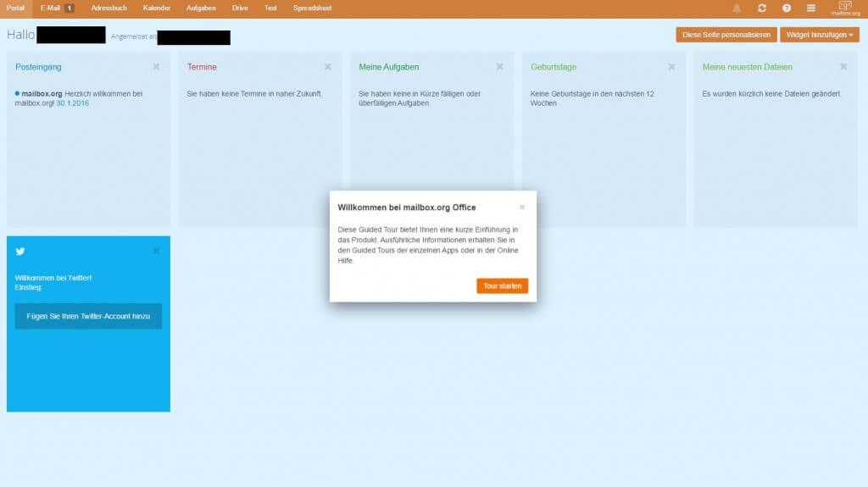Close the Twitter widget
868x487 pixels.
156,251
